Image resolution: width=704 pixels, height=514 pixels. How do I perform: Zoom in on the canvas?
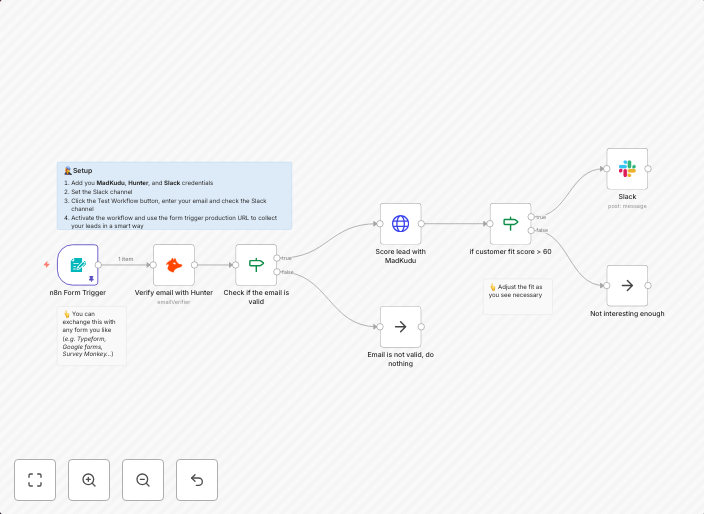point(89,480)
